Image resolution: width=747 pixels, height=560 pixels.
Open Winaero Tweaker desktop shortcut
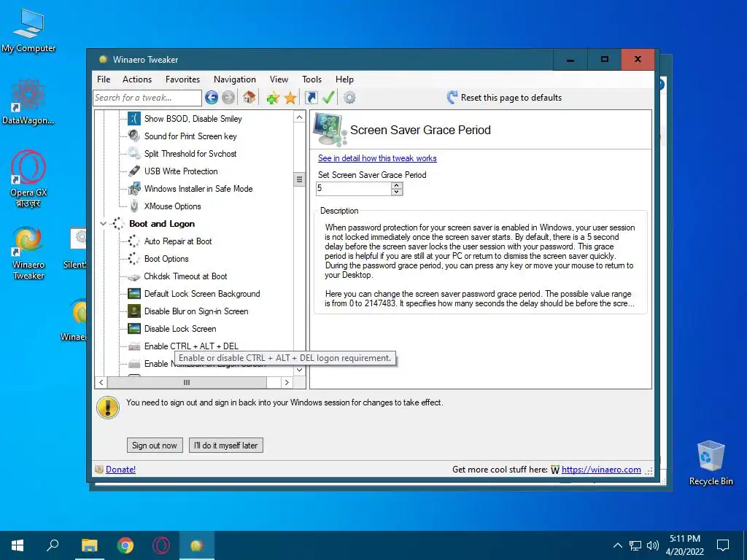pos(28,253)
